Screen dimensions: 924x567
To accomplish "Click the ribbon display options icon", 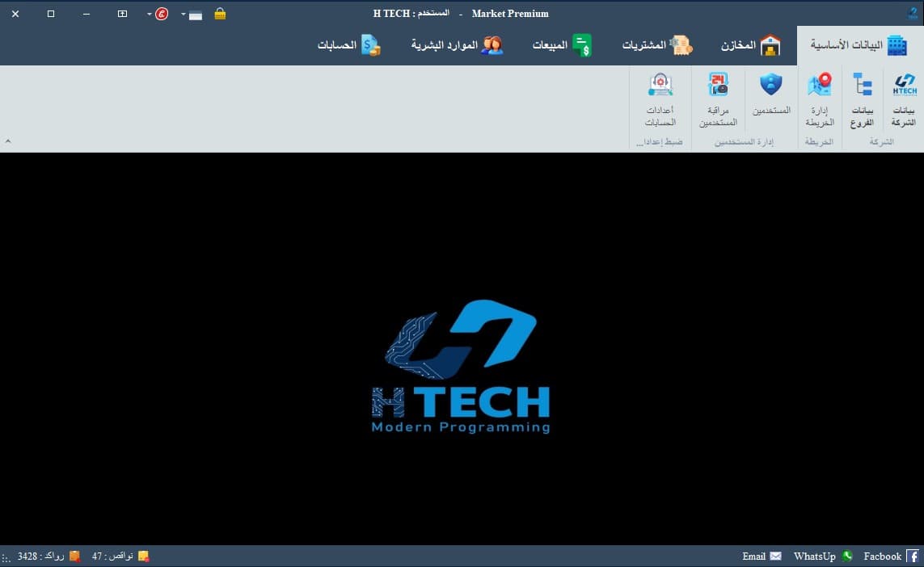I will click(122, 14).
